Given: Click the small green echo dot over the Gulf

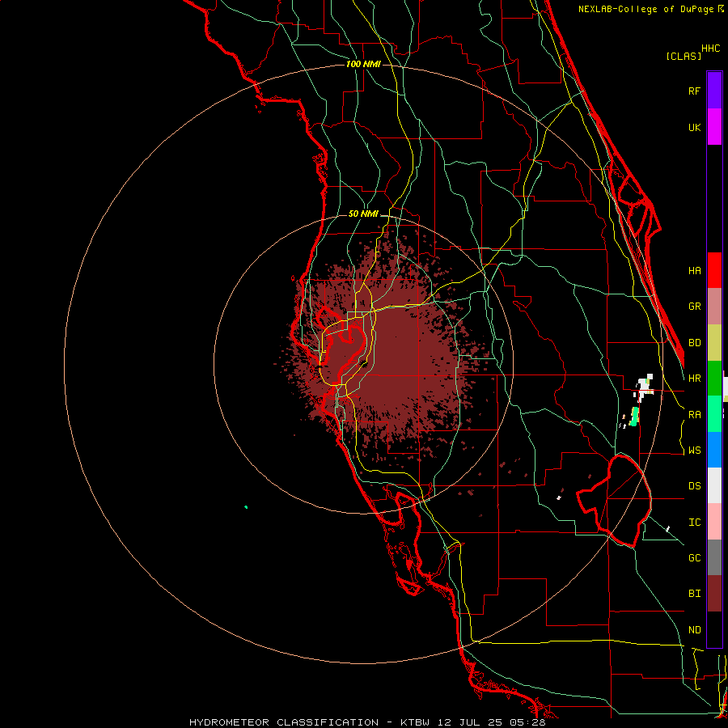Looking at the screenshot, I should (x=246, y=507).
